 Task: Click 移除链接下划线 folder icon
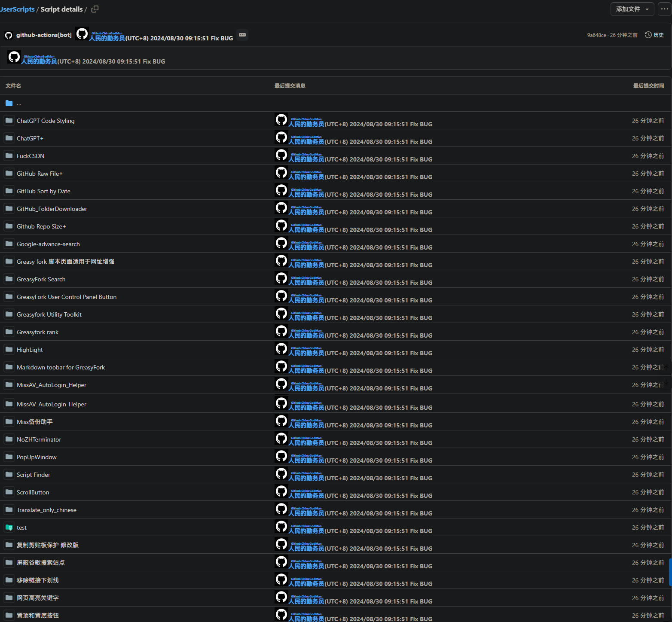pyautogui.click(x=9, y=580)
